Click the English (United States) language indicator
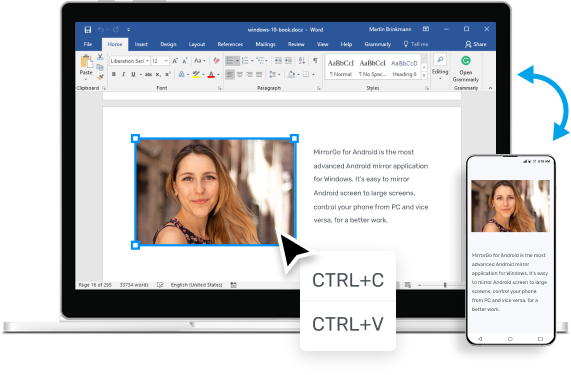Image resolution: width=571 pixels, height=375 pixels. [x=196, y=285]
